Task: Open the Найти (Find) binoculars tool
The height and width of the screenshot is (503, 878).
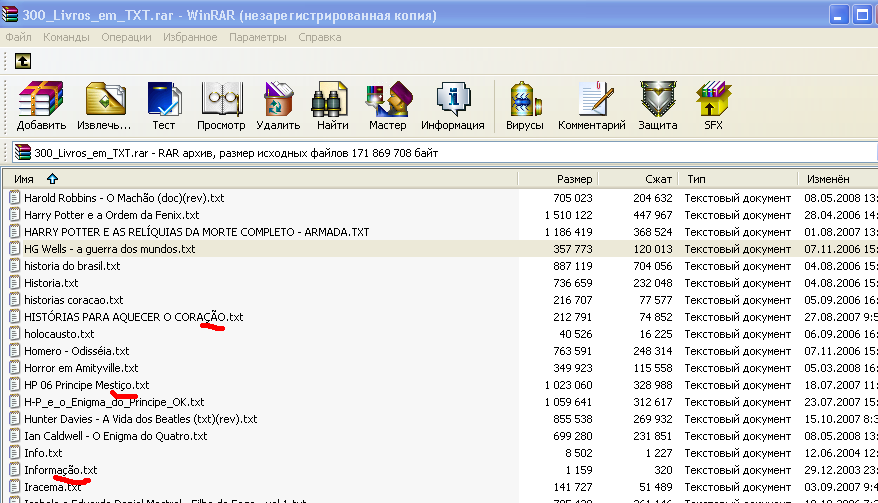Action: pos(332,106)
